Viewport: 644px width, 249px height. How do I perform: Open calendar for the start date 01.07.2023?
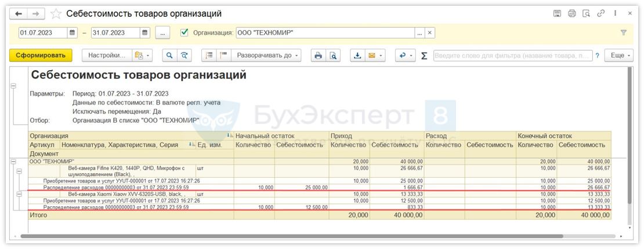[73, 33]
